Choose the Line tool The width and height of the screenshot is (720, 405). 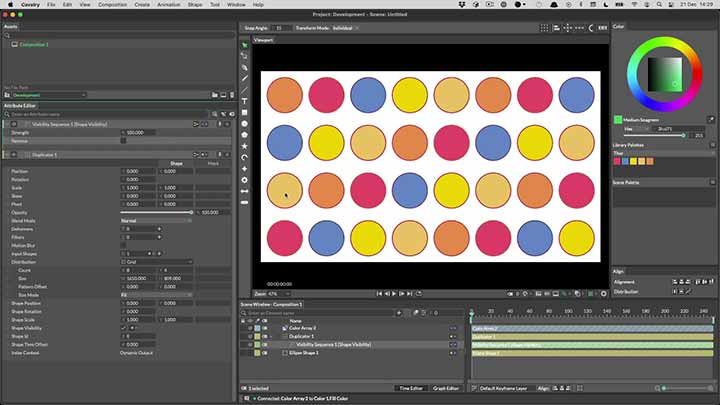tap(244, 90)
